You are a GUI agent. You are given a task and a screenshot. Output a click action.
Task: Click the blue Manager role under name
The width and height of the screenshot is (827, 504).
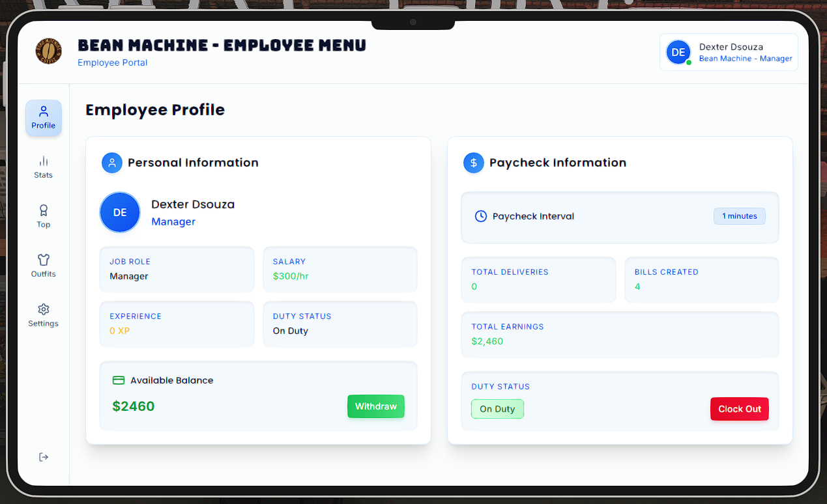(x=173, y=221)
